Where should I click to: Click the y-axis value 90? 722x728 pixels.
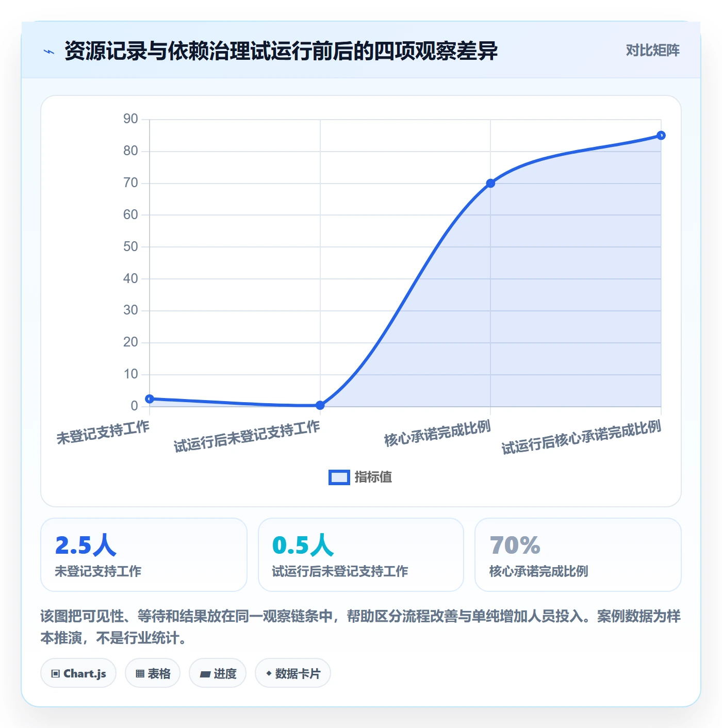130,119
